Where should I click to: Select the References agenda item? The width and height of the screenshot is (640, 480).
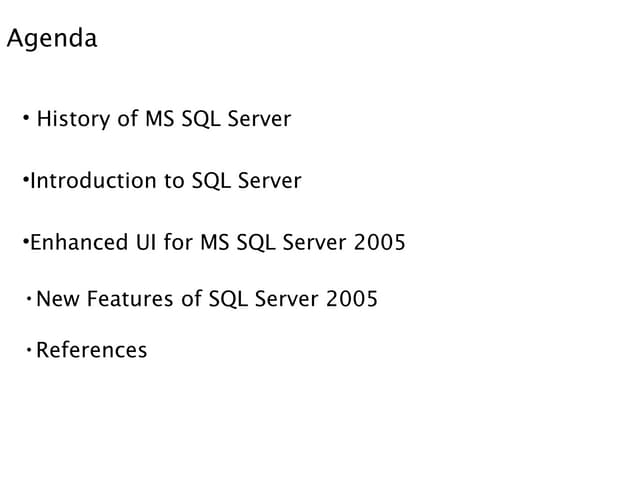point(91,350)
